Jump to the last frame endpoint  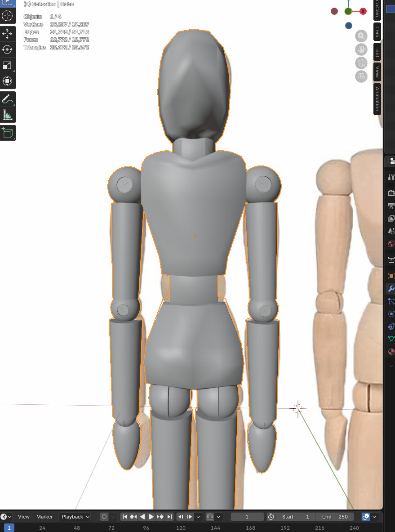(x=169, y=517)
